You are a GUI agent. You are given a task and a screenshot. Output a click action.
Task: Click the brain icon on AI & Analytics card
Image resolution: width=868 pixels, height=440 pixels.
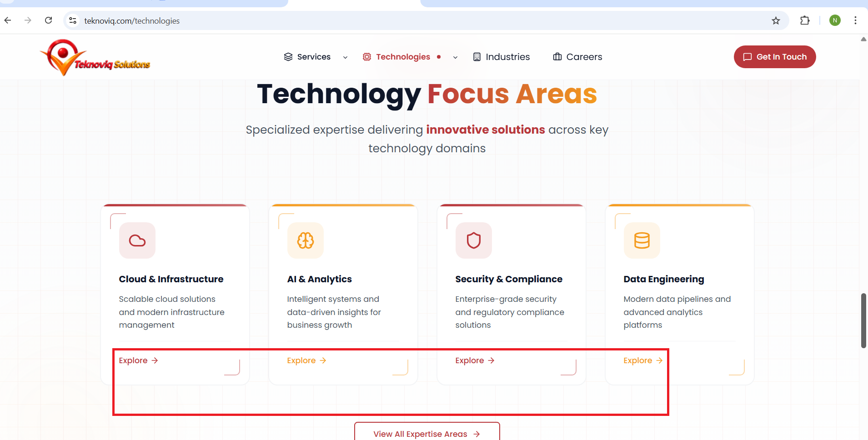pyautogui.click(x=305, y=240)
